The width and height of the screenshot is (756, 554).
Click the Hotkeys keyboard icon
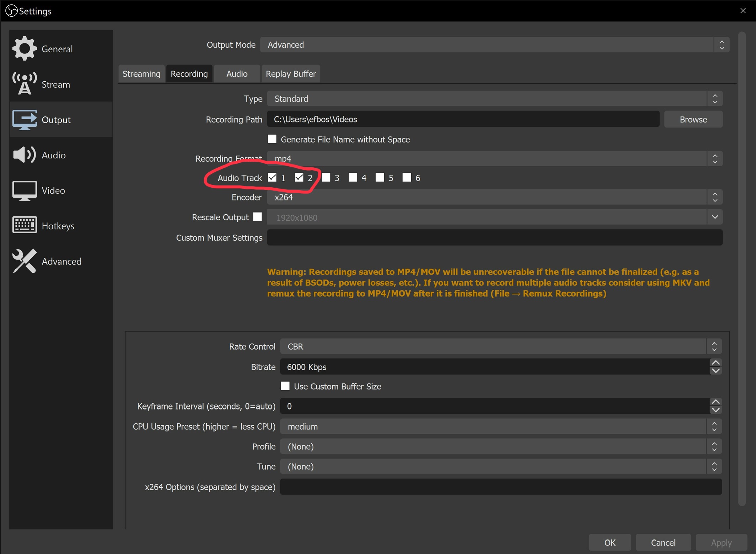pos(24,225)
